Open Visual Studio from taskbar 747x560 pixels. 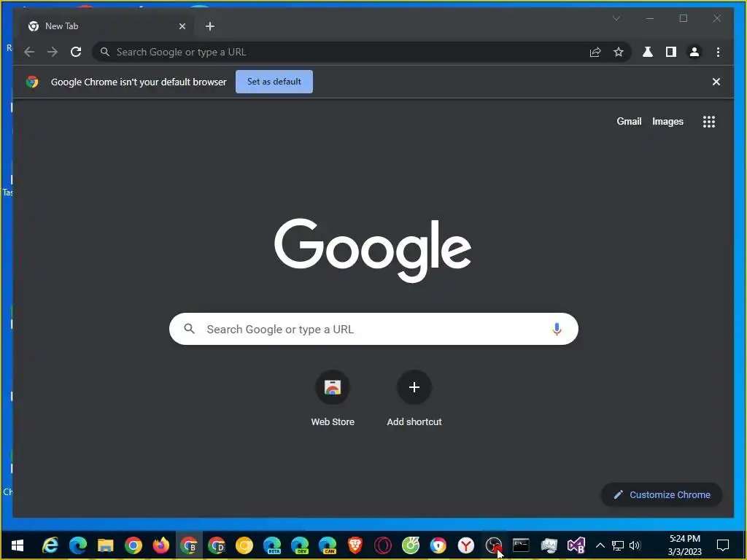pyautogui.click(x=576, y=545)
